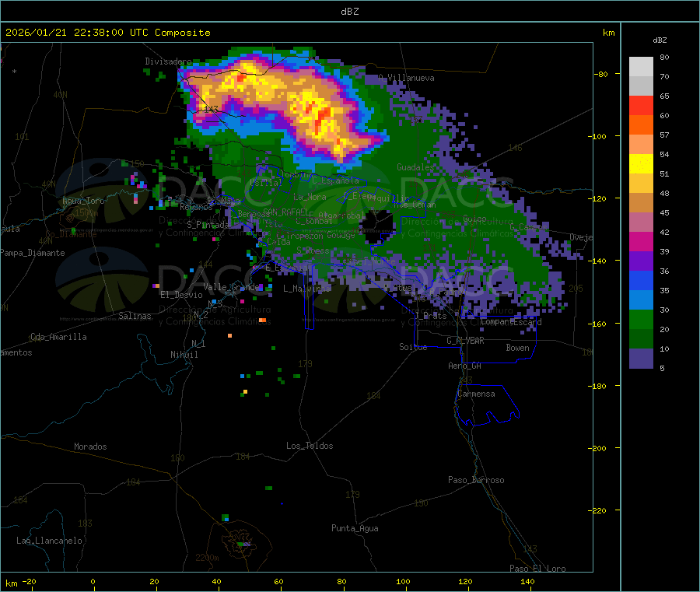Click the red 60-65 dBZ legend swatch
This screenshot has height=592, width=700.
click(641, 105)
